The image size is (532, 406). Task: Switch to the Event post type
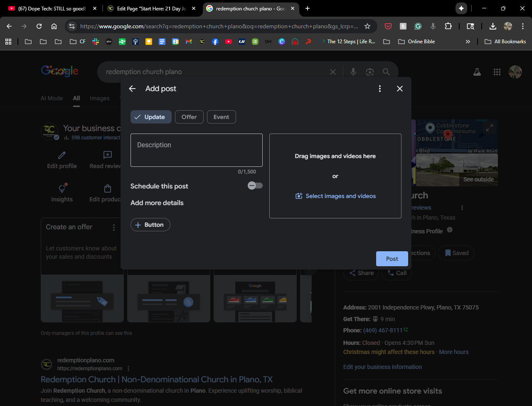pyautogui.click(x=221, y=117)
